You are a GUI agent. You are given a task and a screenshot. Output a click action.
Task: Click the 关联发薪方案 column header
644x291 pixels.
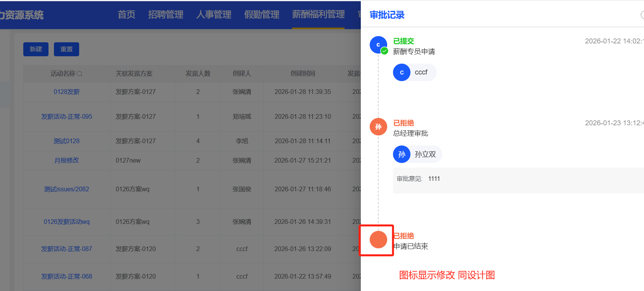134,74
